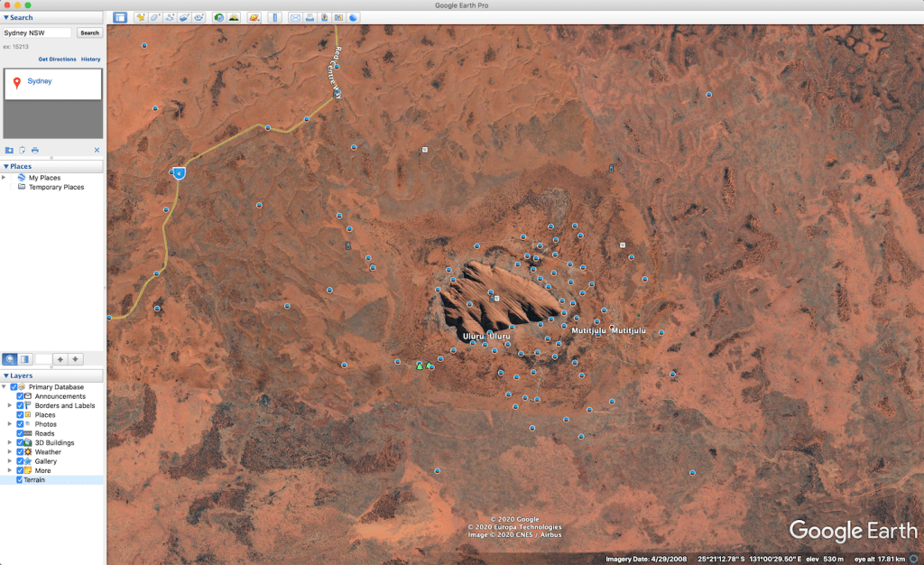924x565 pixels.
Task: Expand the More layer node
Action: coord(9,471)
